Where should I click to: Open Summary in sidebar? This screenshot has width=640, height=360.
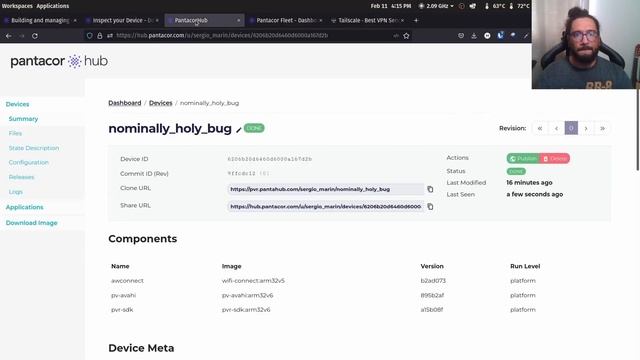(x=23, y=119)
